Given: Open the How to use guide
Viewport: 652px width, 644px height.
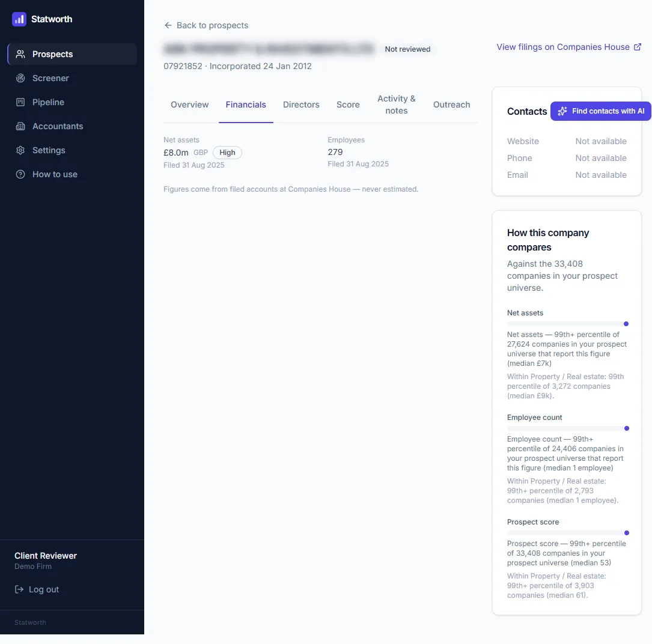Looking at the screenshot, I should [72, 175].
